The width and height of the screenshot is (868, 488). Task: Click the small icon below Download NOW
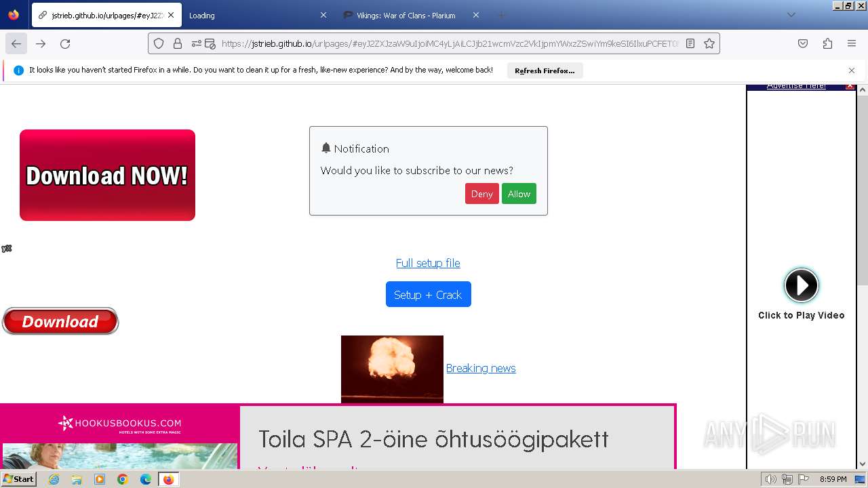coord(7,249)
